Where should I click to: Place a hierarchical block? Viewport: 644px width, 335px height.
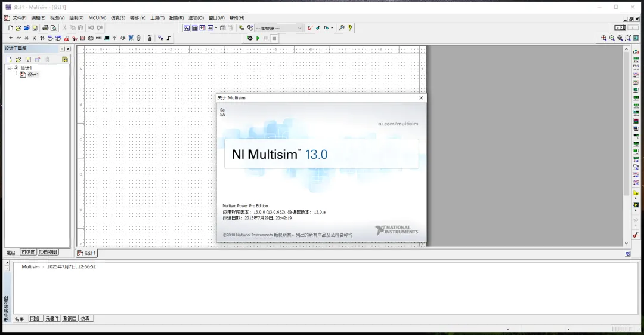click(160, 38)
